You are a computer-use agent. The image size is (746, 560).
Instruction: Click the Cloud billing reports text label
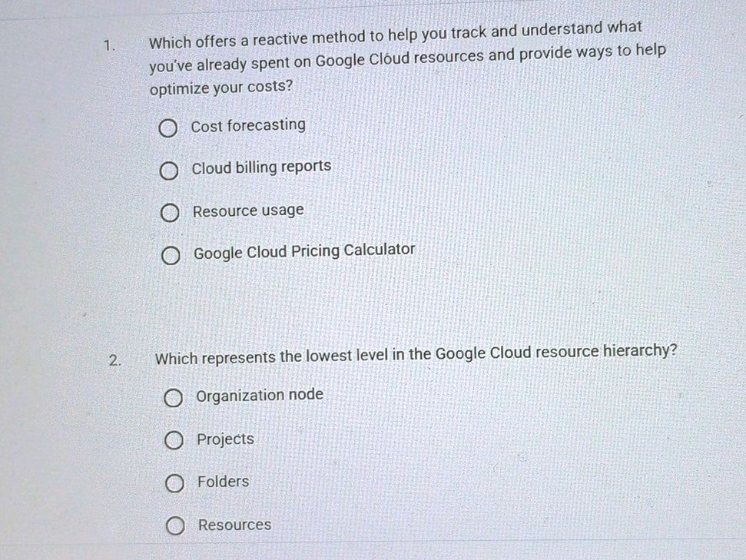(262, 167)
